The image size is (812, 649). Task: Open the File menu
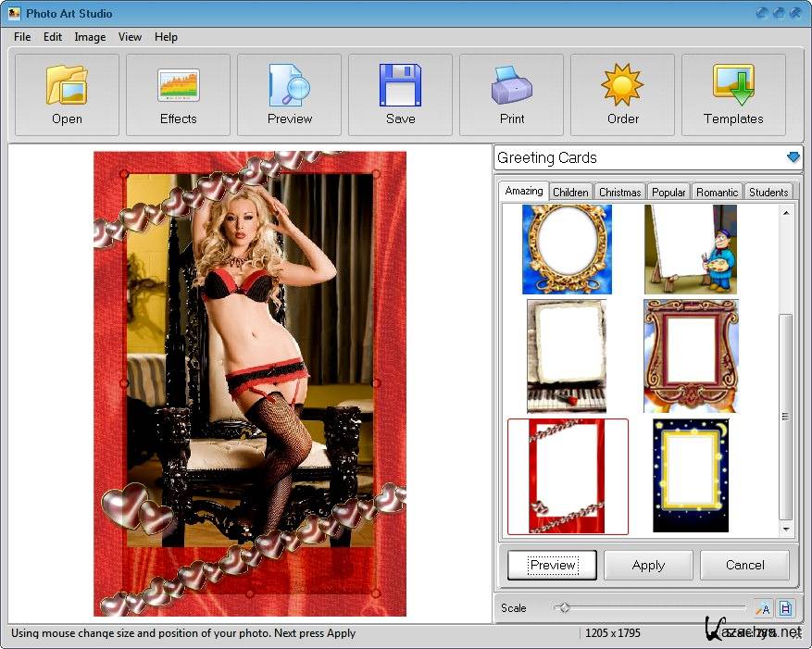(22, 37)
